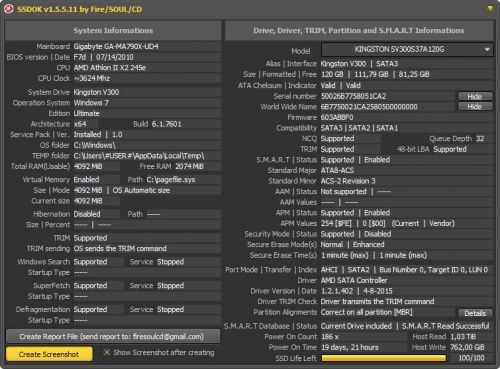Select Compatibility value SATA3 | SATA2 | SATA1

359,128
